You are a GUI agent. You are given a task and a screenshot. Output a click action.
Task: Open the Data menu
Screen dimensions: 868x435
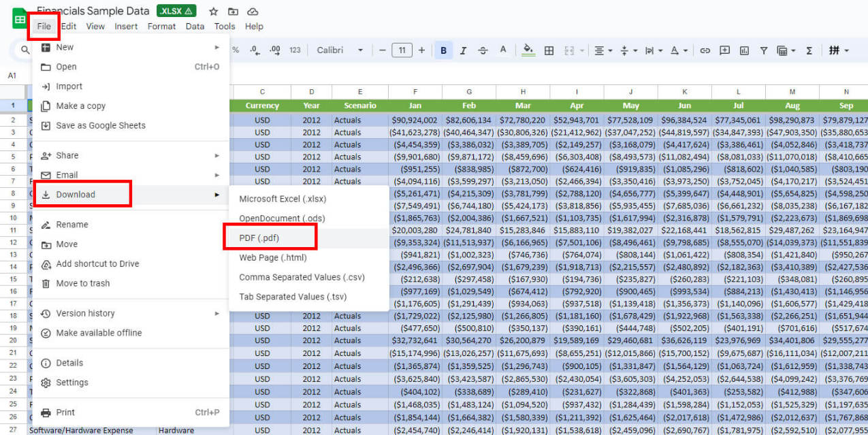[x=195, y=27]
